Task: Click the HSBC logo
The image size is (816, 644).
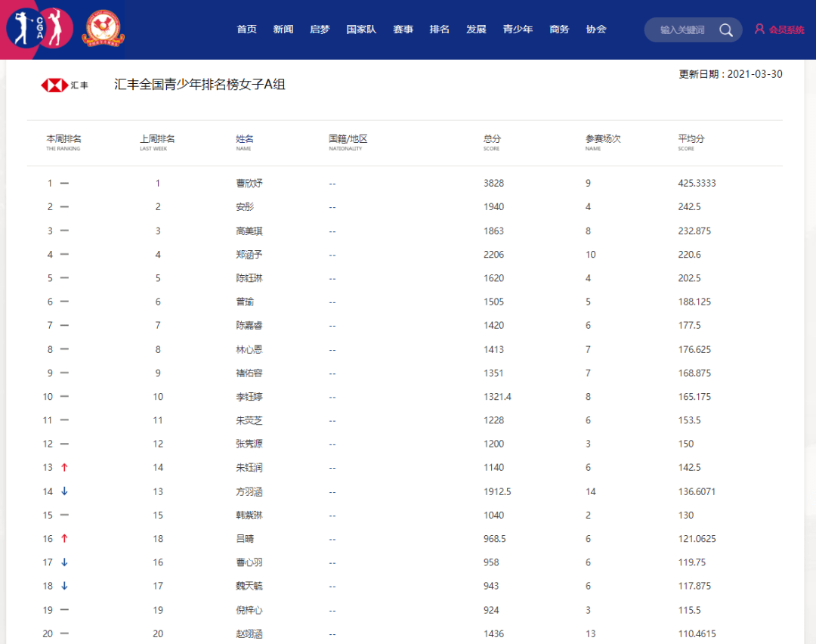Action: 64,85
